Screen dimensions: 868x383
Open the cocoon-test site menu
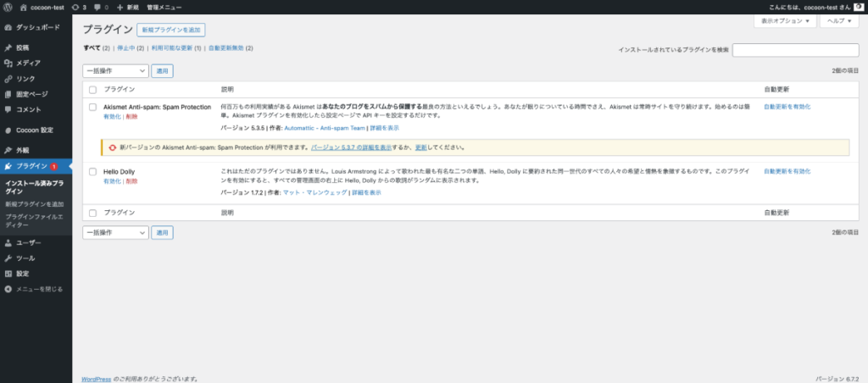pos(47,7)
